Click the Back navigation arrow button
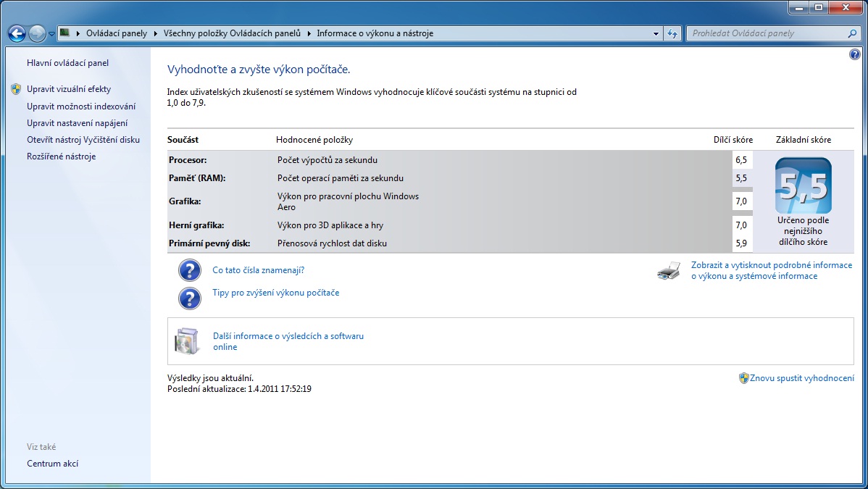The height and width of the screenshot is (489, 868). (17, 33)
